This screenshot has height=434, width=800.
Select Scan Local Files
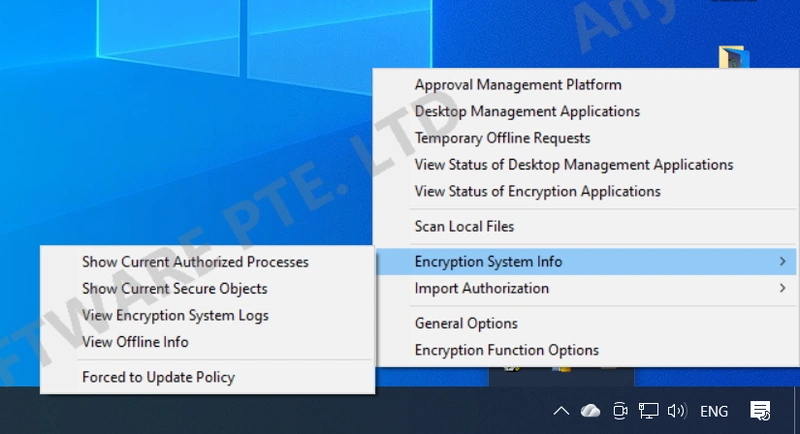coord(586,226)
